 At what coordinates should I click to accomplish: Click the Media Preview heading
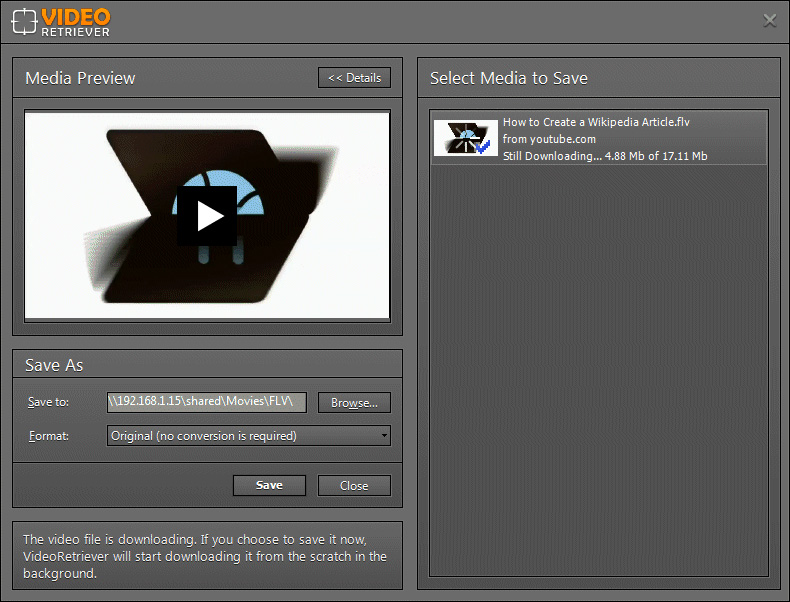pos(80,78)
